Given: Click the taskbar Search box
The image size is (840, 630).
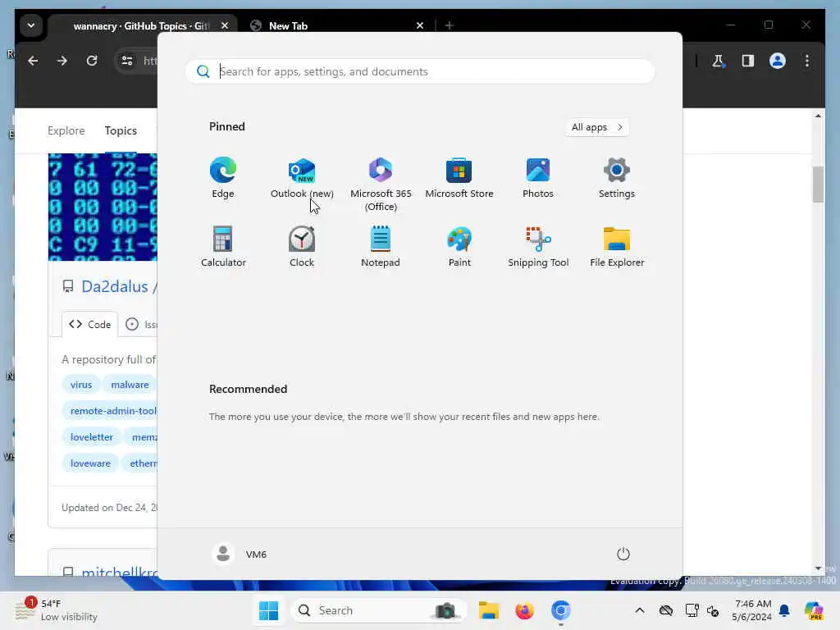Looking at the screenshot, I should tap(378, 610).
